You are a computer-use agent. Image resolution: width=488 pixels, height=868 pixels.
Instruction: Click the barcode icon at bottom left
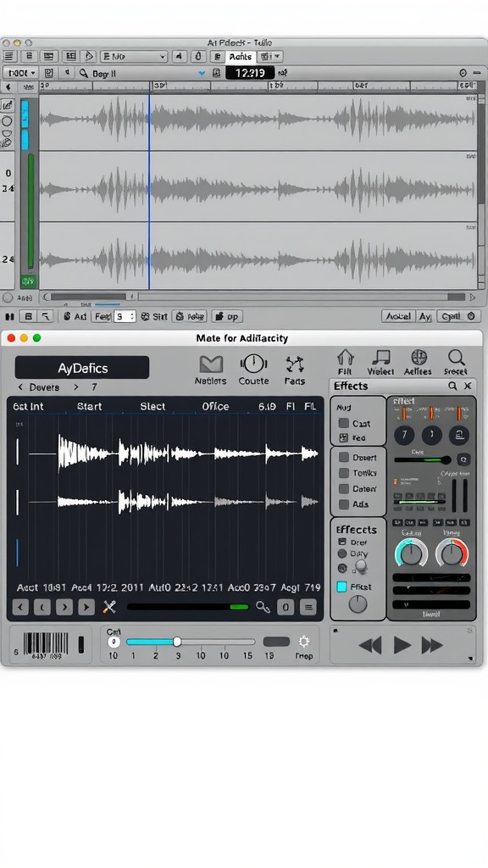click(x=46, y=644)
